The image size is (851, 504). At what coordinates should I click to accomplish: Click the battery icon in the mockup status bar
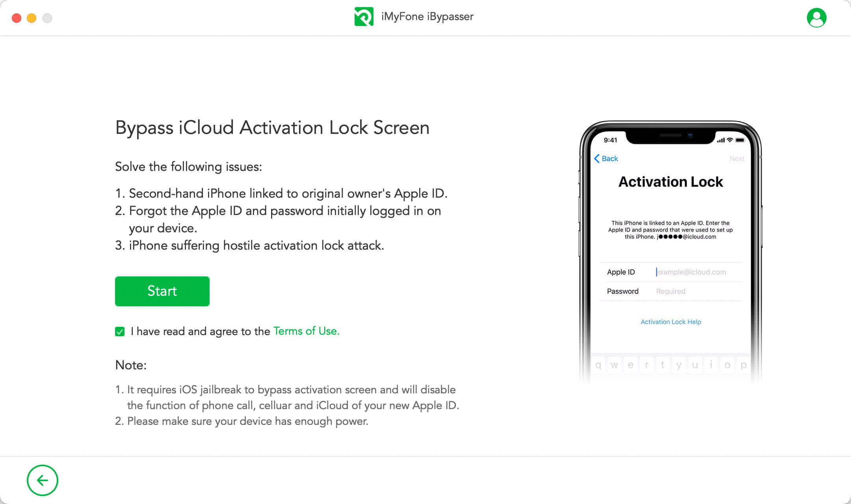[x=740, y=140]
